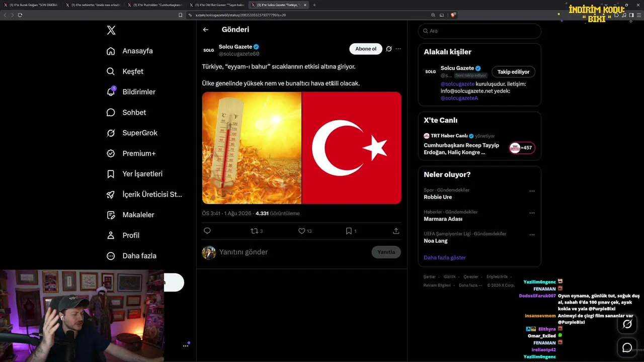Open the Erişilebilirlik footer link

[497, 277]
